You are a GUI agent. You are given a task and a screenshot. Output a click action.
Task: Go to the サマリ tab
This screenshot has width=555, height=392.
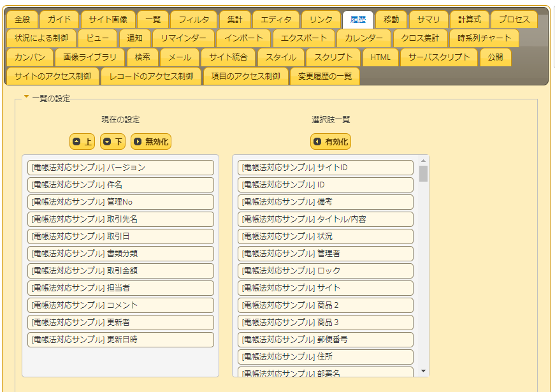[x=428, y=20]
